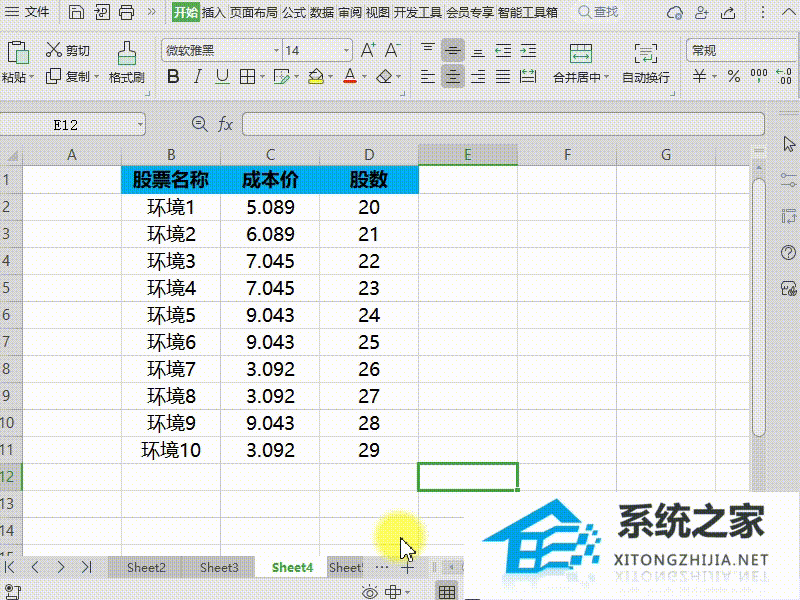Show more sheets via ellipsis button
This screenshot has height=600, width=800.
coord(381,567)
